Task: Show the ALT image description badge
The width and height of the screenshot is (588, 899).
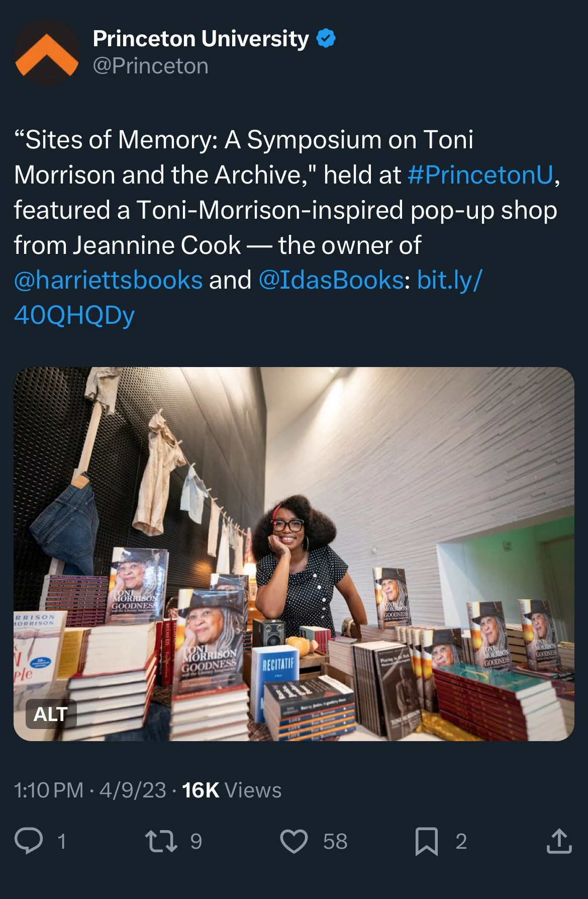Action: pos(51,714)
